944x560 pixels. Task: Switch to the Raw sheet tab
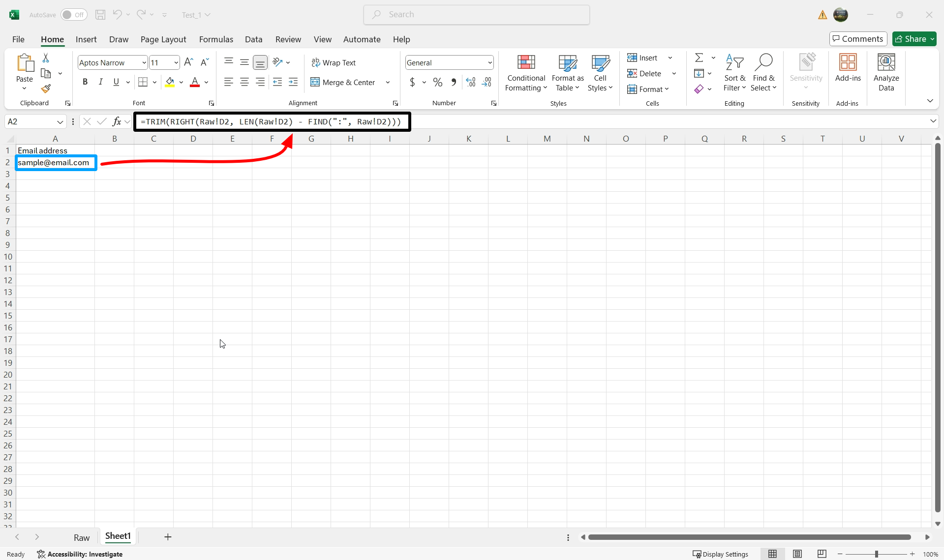click(x=82, y=537)
